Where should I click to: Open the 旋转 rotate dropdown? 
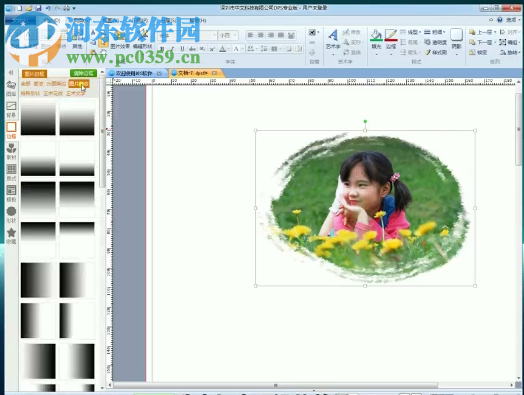[x=510, y=52]
